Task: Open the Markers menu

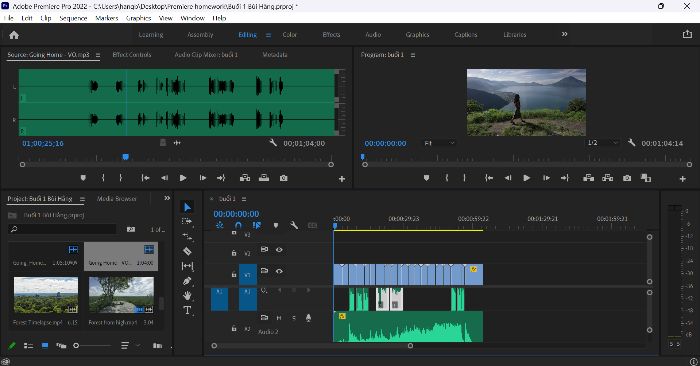Action: [x=107, y=18]
